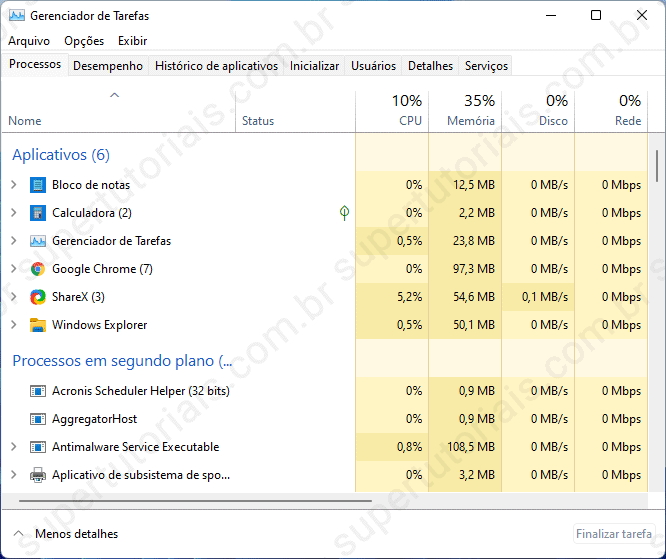Click the Antimalware Service Executable icon

click(38, 447)
